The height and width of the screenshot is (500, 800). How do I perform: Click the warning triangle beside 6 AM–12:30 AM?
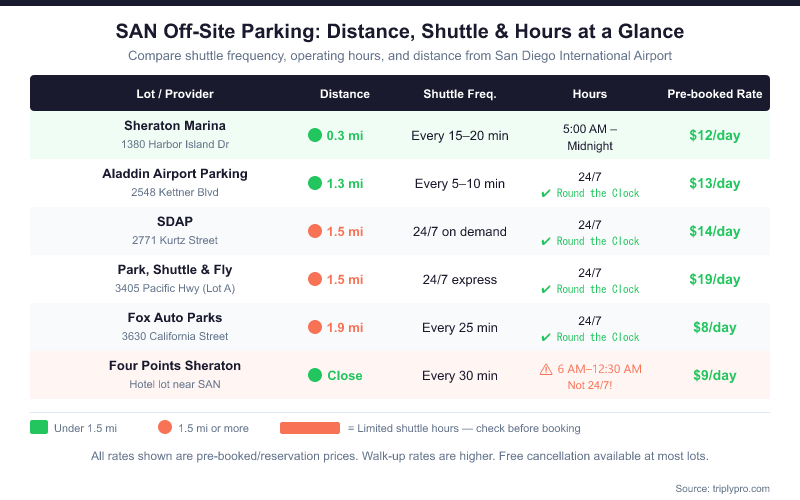(546, 369)
